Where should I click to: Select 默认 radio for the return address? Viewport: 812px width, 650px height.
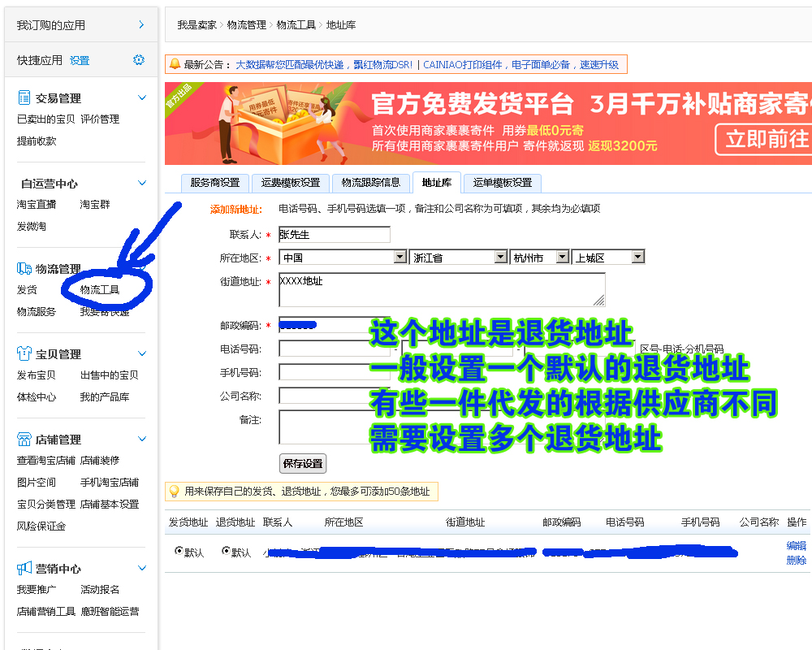[224, 551]
